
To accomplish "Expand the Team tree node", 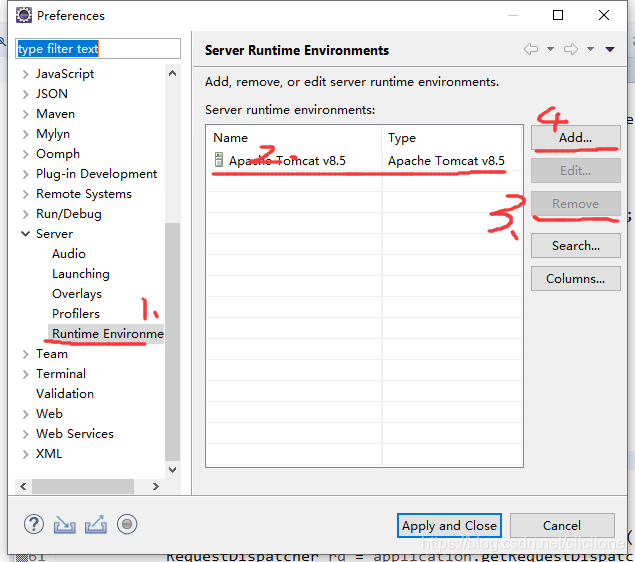I will pos(26,354).
